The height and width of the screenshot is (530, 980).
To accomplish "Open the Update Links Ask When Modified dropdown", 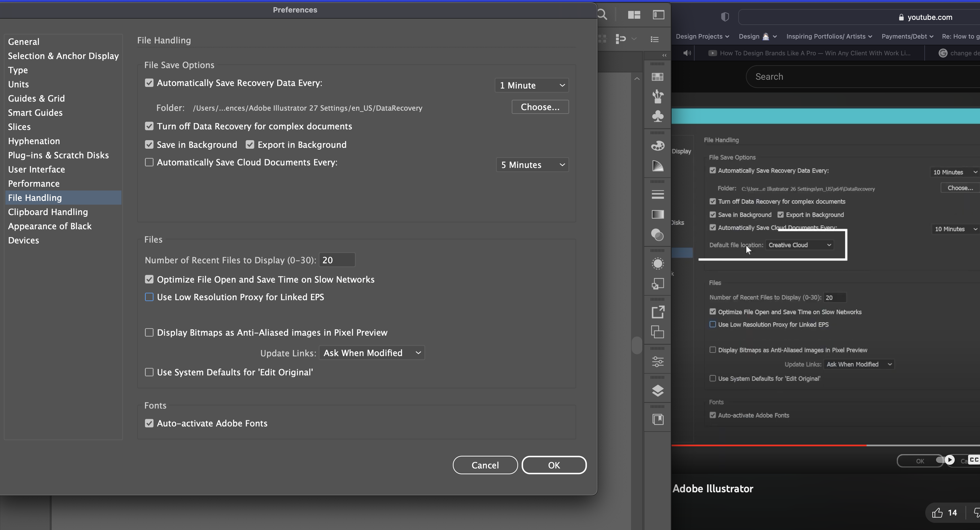I will coord(372,353).
